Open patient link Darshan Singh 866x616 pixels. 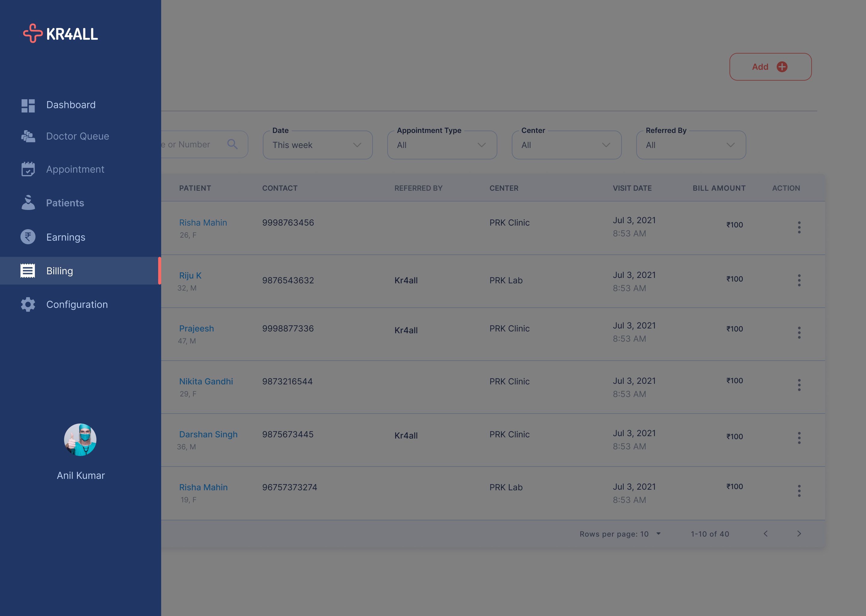click(208, 434)
